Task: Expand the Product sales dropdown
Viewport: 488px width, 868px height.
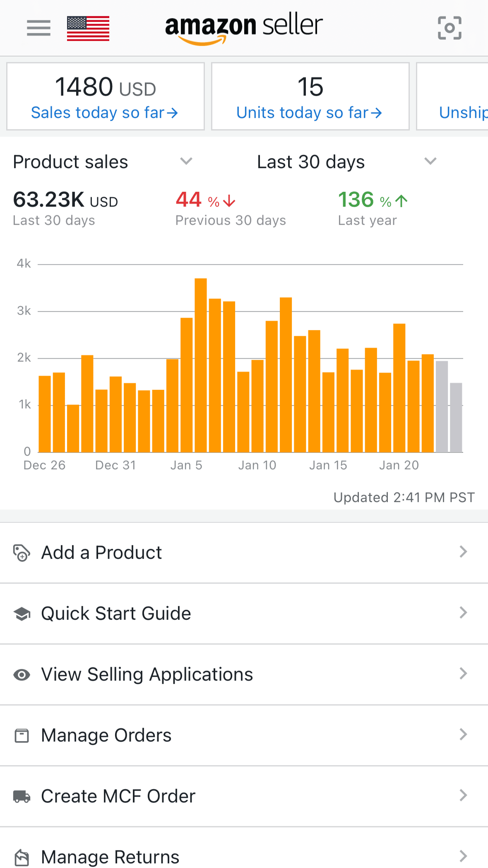Action: point(186,161)
